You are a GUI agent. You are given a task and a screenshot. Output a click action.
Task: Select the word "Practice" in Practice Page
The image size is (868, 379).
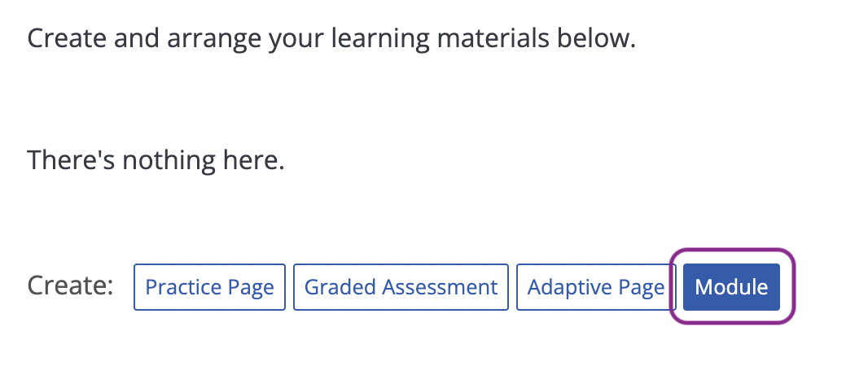tap(184, 287)
